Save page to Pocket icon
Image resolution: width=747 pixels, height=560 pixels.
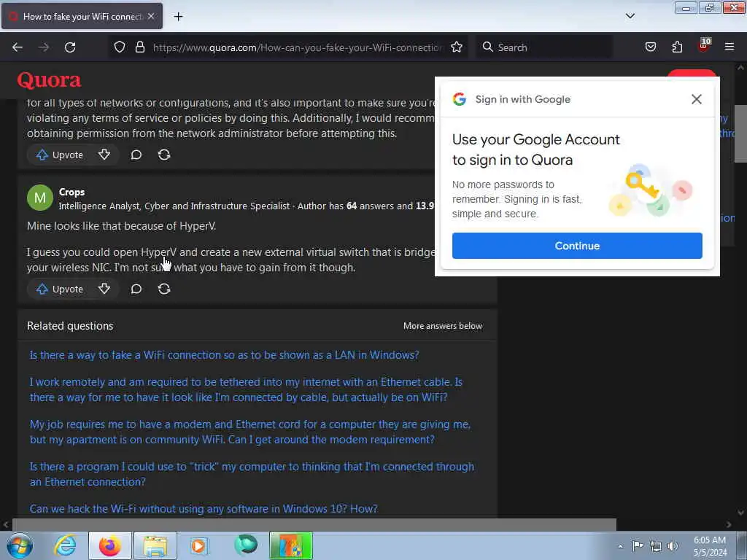650,47
